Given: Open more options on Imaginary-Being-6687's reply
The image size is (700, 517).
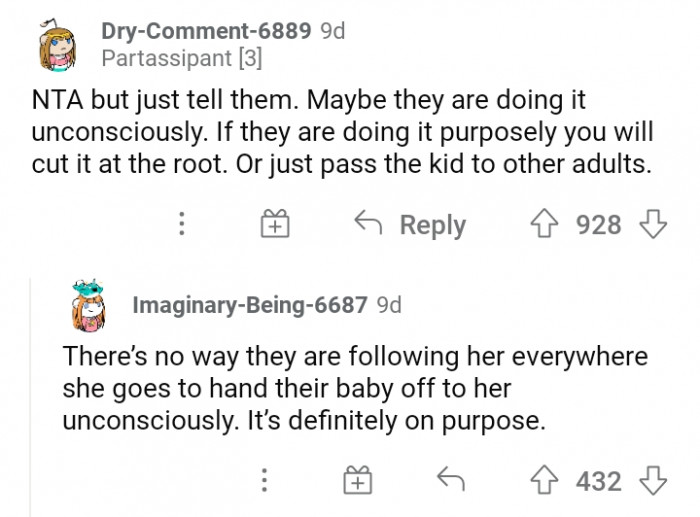Looking at the screenshot, I should click(x=263, y=481).
